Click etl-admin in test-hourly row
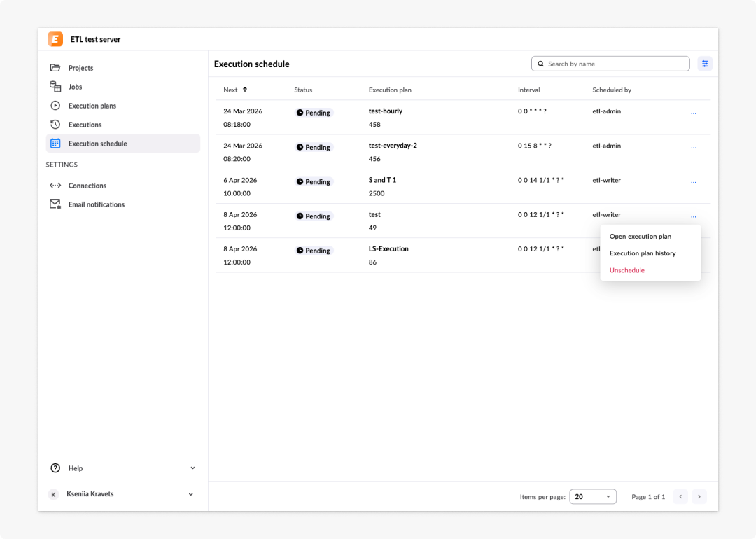Screen dimensions: 756x539 (x=606, y=111)
